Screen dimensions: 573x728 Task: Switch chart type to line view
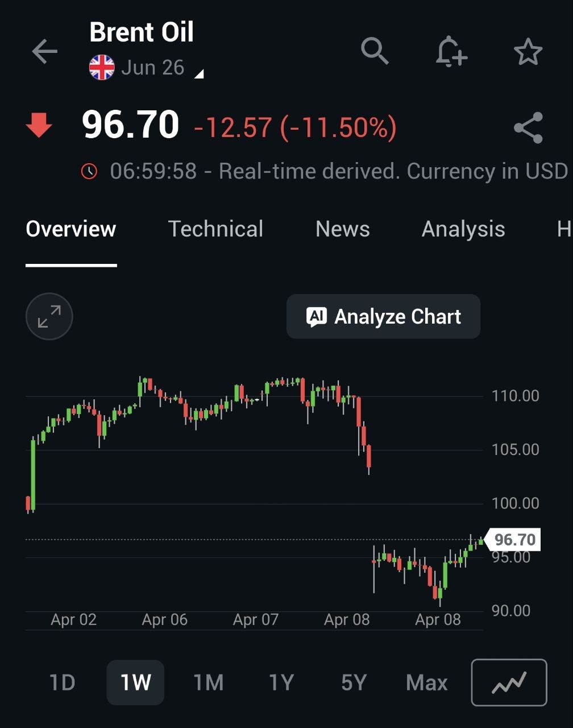click(509, 682)
